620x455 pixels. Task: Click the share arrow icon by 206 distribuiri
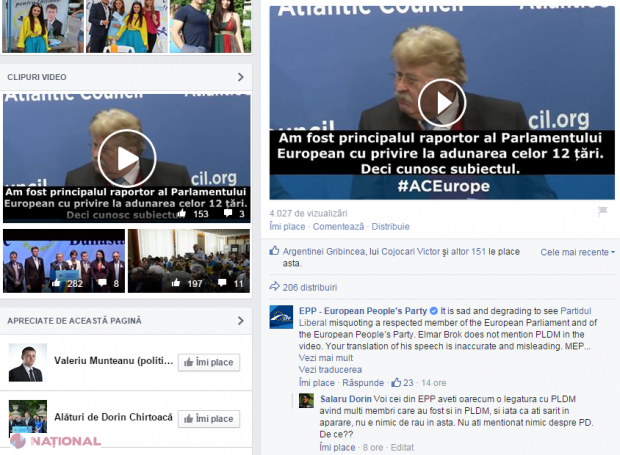(274, 287)
